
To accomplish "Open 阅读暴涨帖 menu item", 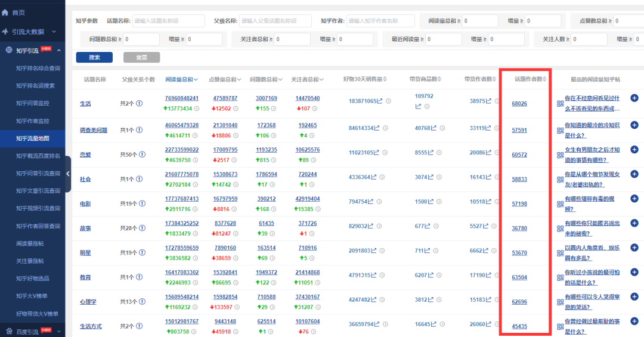I will pyautogui.click(x=30, y=243).
